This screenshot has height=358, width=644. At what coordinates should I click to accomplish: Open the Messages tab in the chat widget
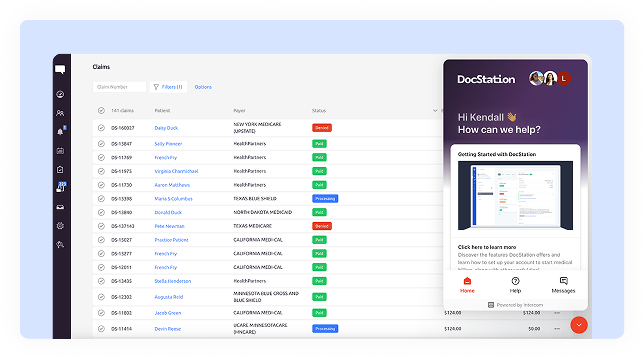(x=564, y=285)
